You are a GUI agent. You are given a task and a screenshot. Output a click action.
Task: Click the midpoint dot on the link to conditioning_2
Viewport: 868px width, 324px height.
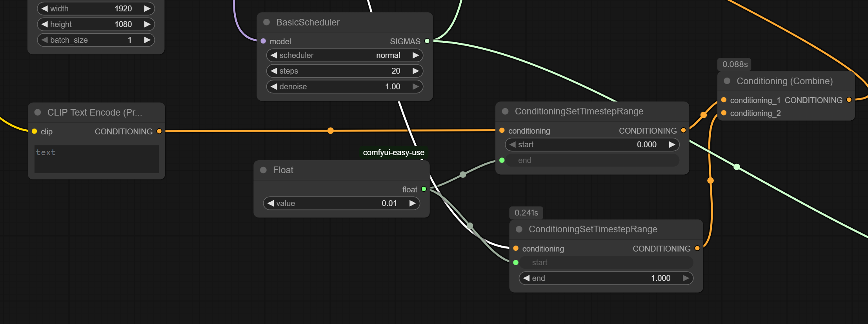tap(710, 181)
